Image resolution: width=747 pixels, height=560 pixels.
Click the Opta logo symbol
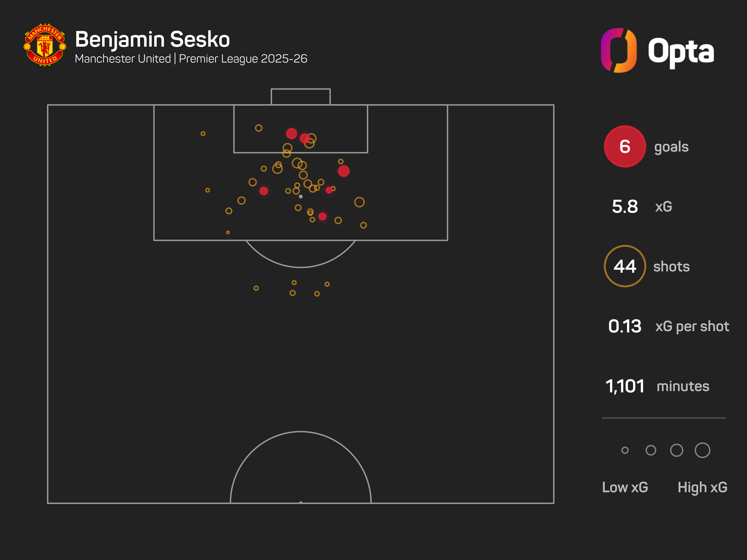[619, 50]
